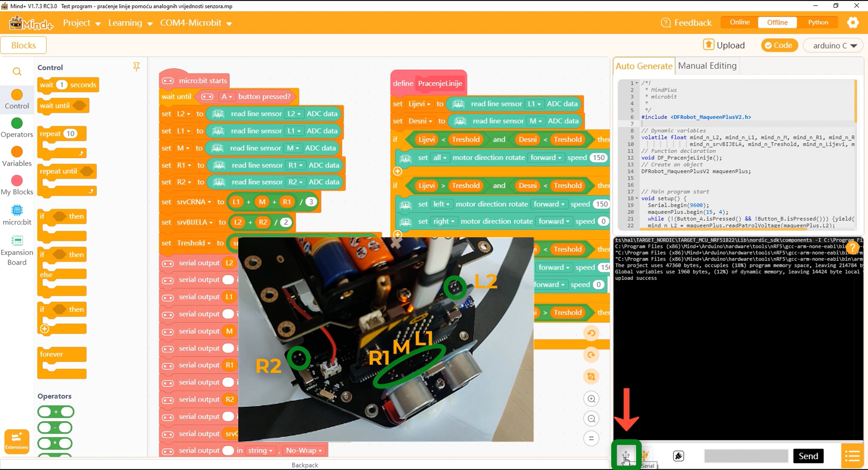Zoom out of the block workspace
Screen dimensions: 868x470
point(591,419)
